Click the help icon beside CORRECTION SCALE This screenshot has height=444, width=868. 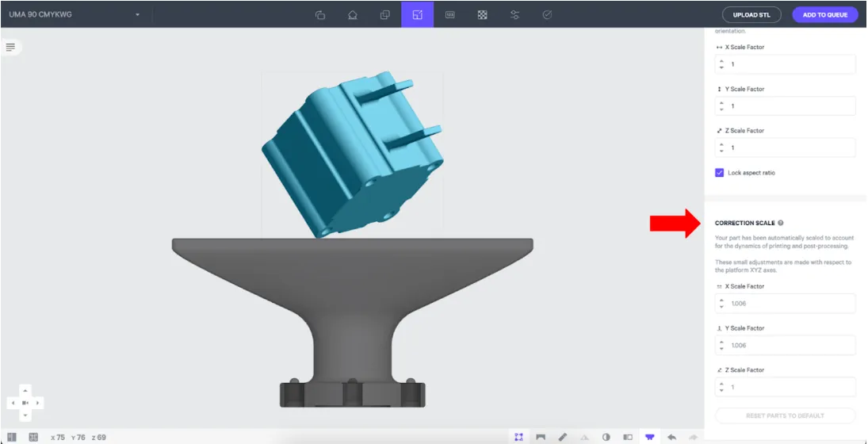[781, 223]
